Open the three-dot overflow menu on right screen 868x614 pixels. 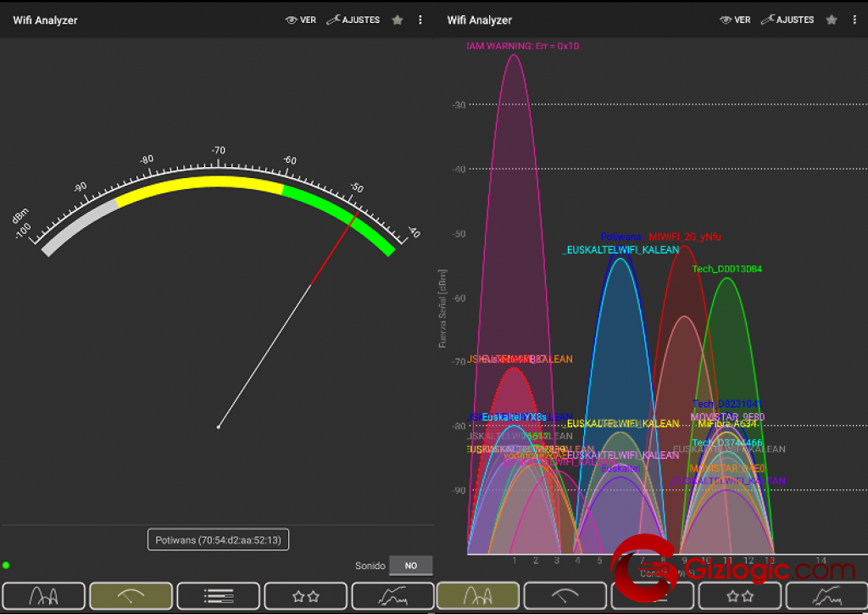pos(854,20)
